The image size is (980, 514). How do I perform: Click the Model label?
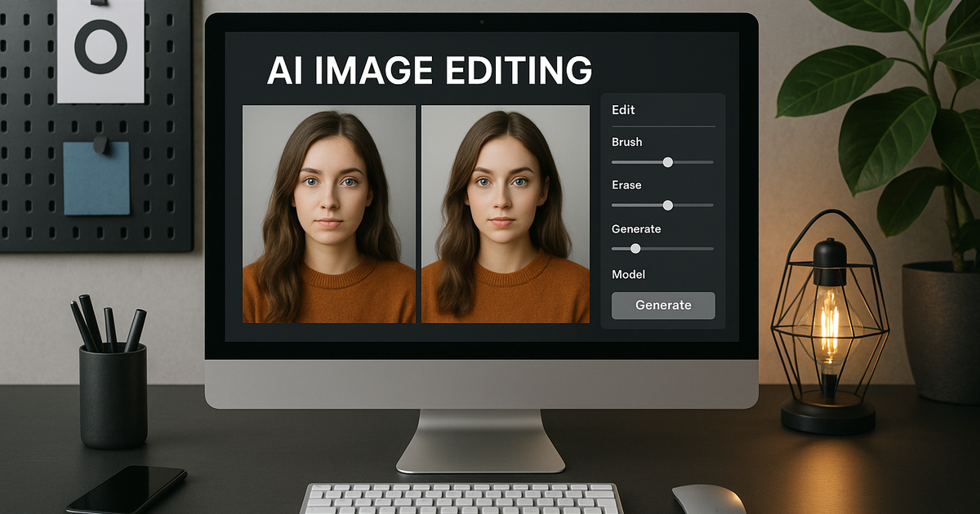(x=629, y=275)
